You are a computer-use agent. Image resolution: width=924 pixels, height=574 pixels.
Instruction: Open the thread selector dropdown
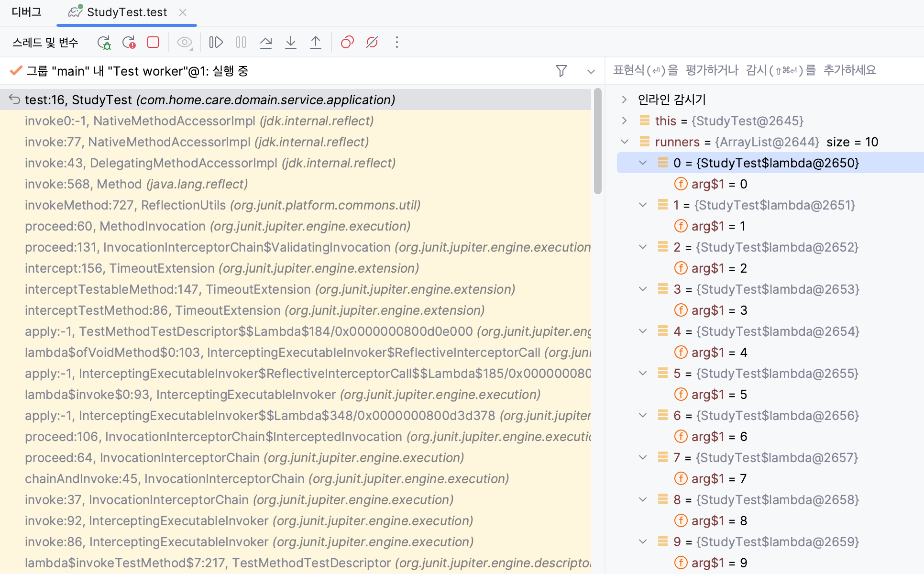coord(591,72)
